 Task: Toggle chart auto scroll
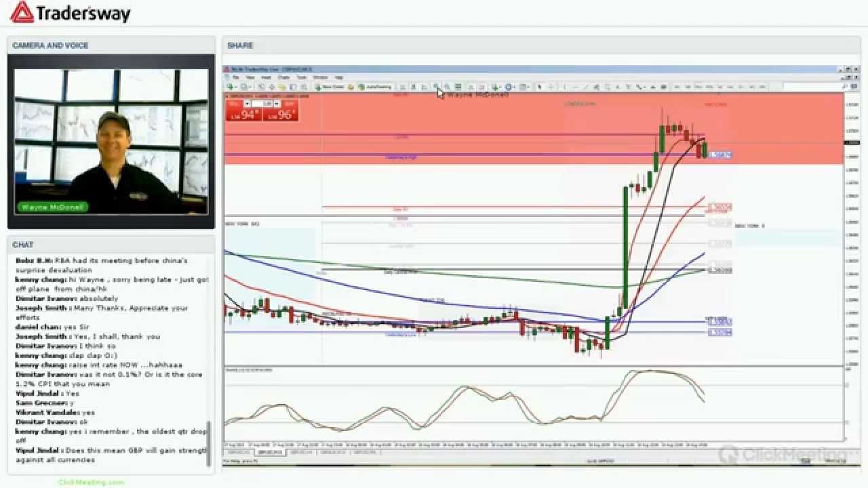tap(470, 87)
